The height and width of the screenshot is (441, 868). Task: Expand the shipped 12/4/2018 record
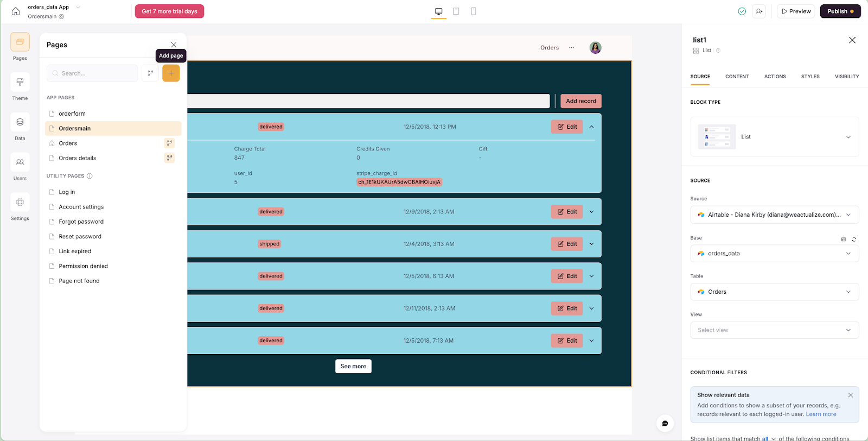[x=592, y=244]
